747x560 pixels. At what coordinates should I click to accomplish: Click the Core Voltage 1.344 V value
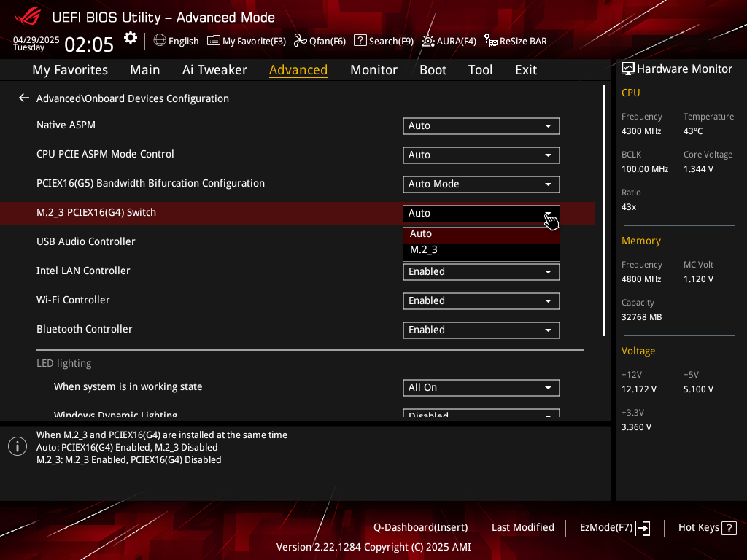698,169
